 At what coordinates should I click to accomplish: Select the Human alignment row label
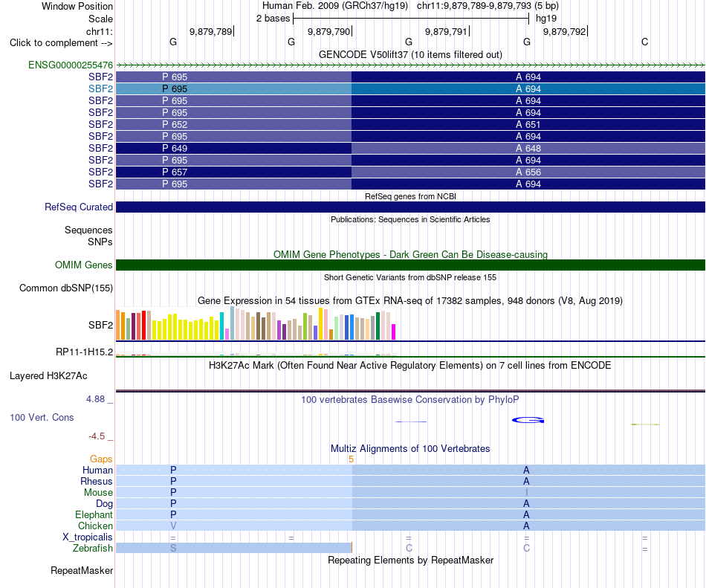coord(97,470)
